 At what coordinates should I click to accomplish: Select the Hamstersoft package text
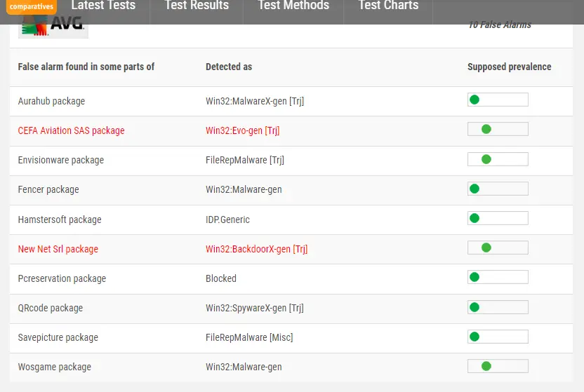click(x=60, y=219)
